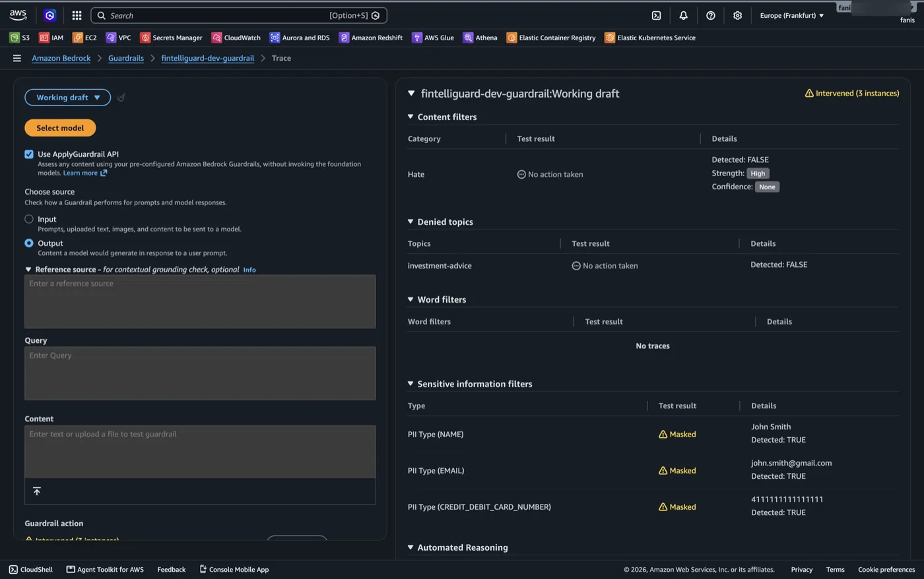
Task: Open the Info link for reference source
Action: pyautogui.click(x=249, y=270)
